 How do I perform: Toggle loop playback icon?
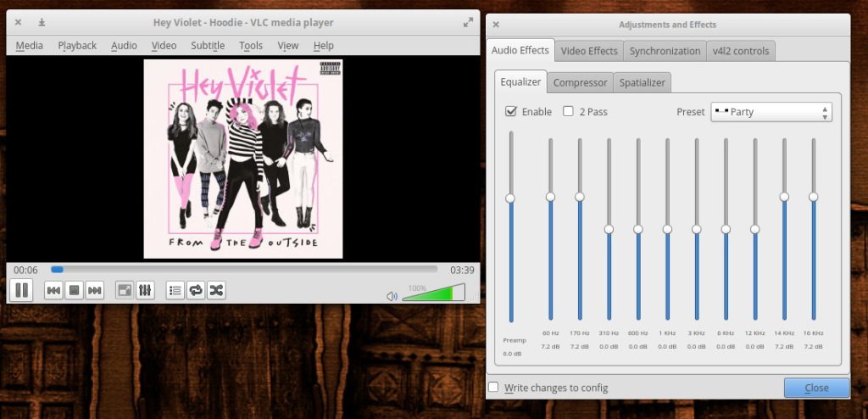point(196,290)
